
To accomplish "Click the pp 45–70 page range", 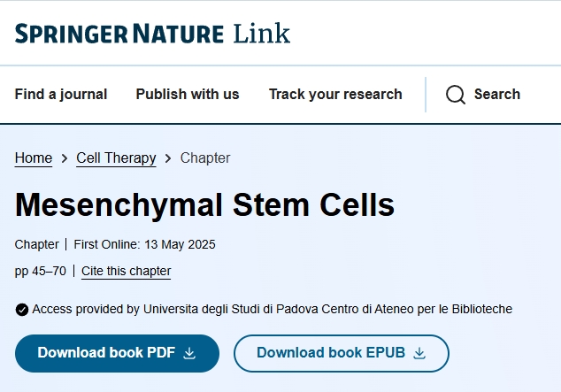I will (41, 271).
